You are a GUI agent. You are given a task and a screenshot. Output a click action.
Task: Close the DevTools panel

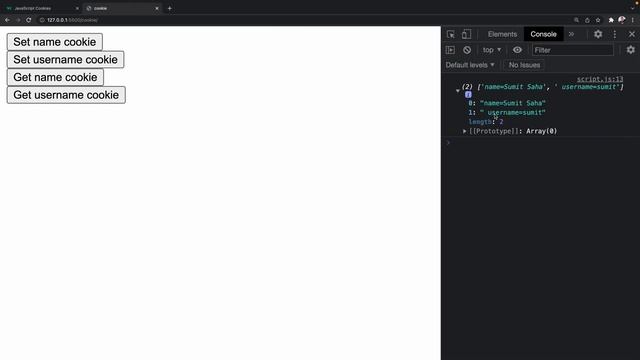pos(632,34)
